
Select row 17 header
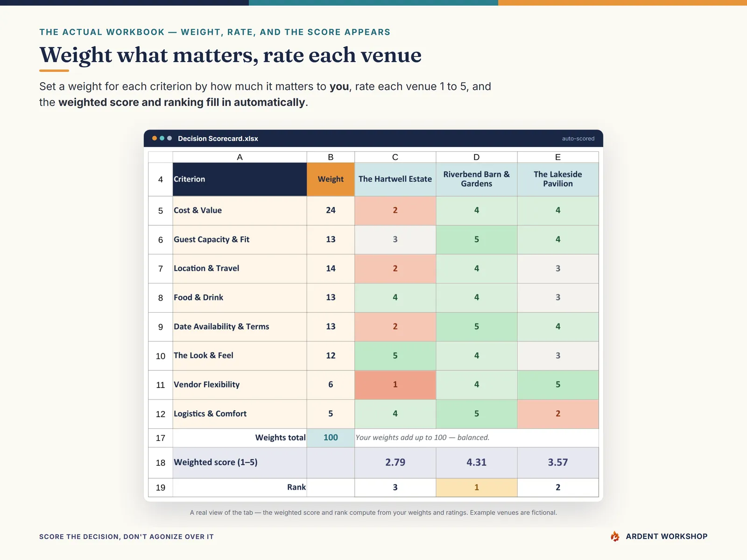tap(161, 438)
